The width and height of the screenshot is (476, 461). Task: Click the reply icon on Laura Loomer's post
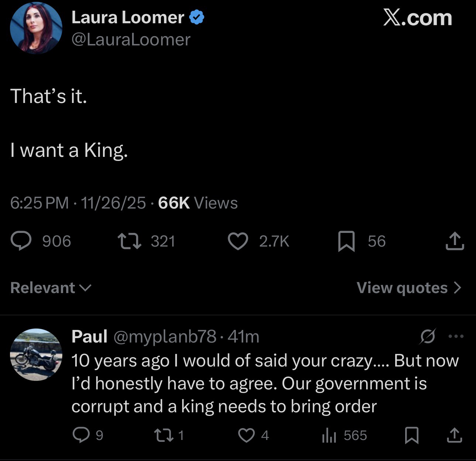(x=21, y=241)
